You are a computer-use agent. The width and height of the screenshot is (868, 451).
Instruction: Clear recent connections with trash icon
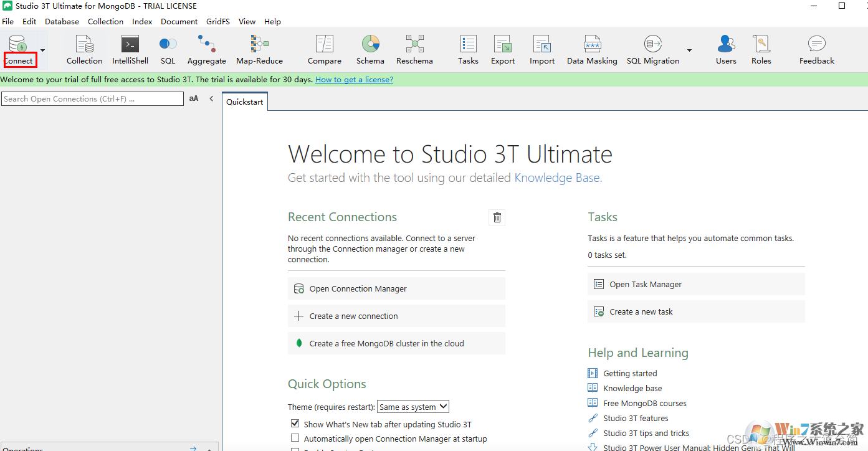[497, 217]
